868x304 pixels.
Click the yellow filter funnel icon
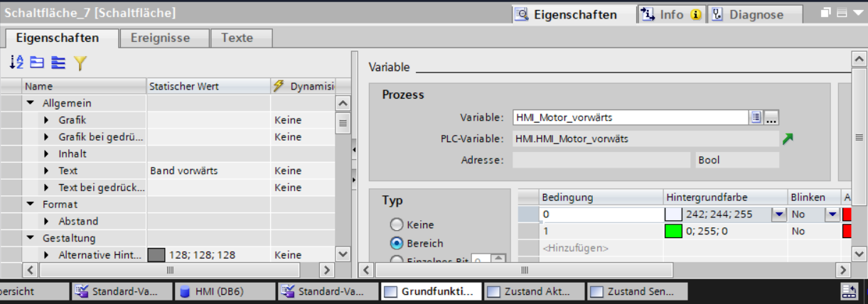79,63
